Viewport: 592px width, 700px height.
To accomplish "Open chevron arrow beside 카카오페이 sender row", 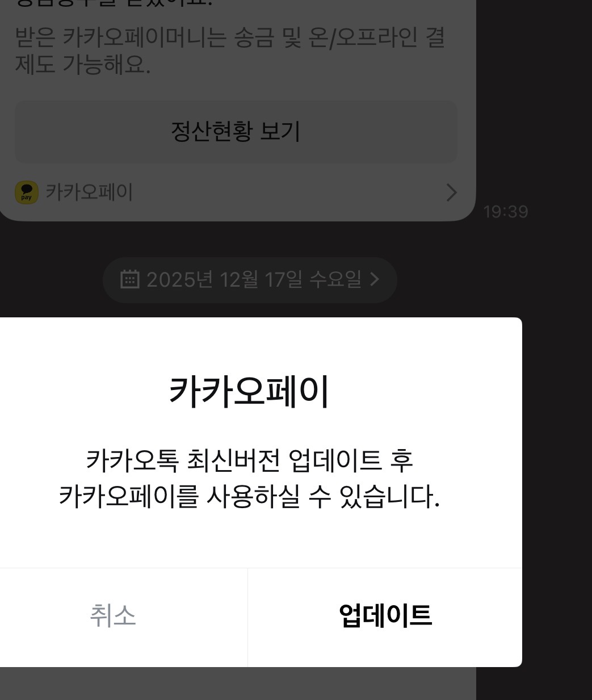I will (451, 192).
